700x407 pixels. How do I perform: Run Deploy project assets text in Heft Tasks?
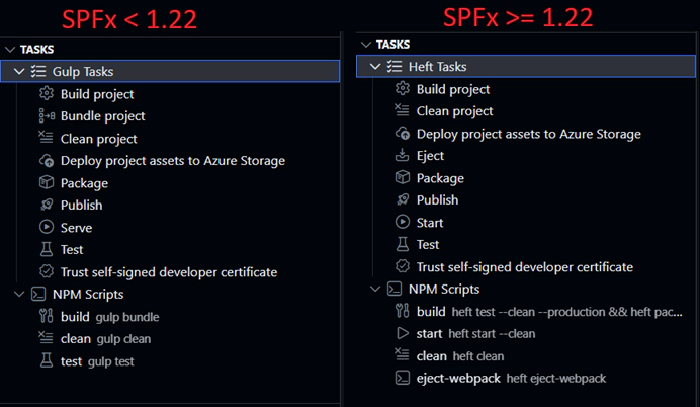pyautogui.click(x=529, y=134)
